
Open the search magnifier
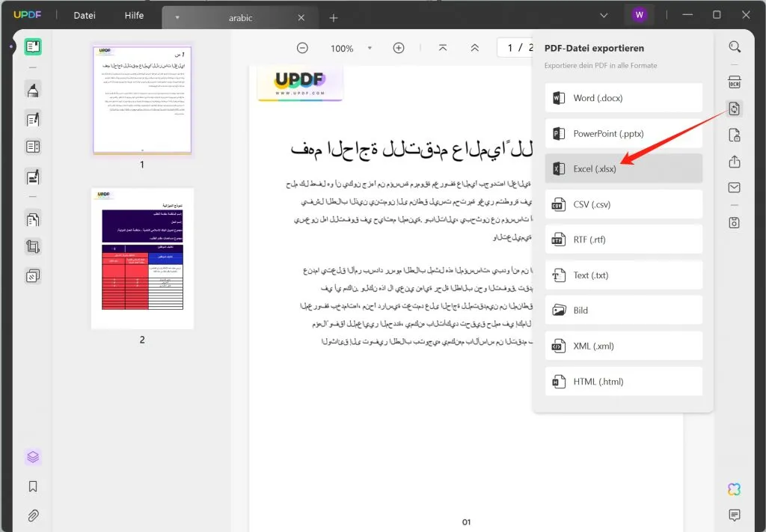(734, 46)
